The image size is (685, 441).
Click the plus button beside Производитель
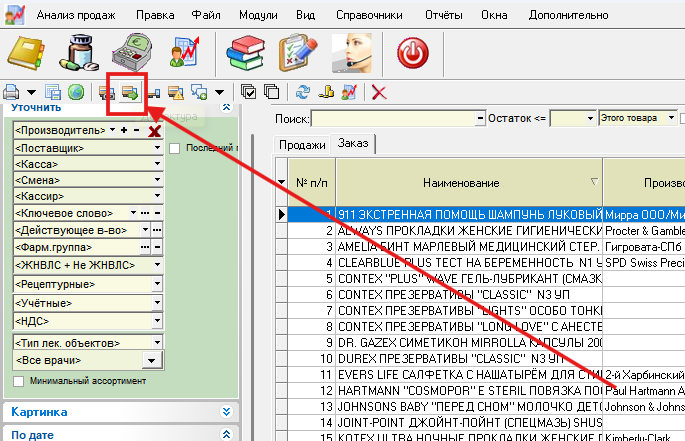pos(124,130)
